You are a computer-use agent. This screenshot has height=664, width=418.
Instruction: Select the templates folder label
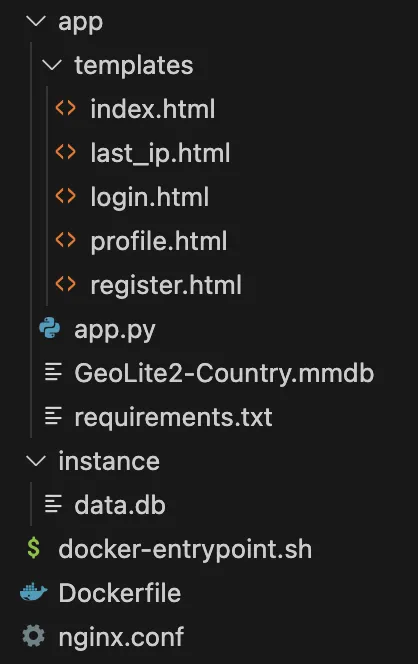click(x=134, y=66)
